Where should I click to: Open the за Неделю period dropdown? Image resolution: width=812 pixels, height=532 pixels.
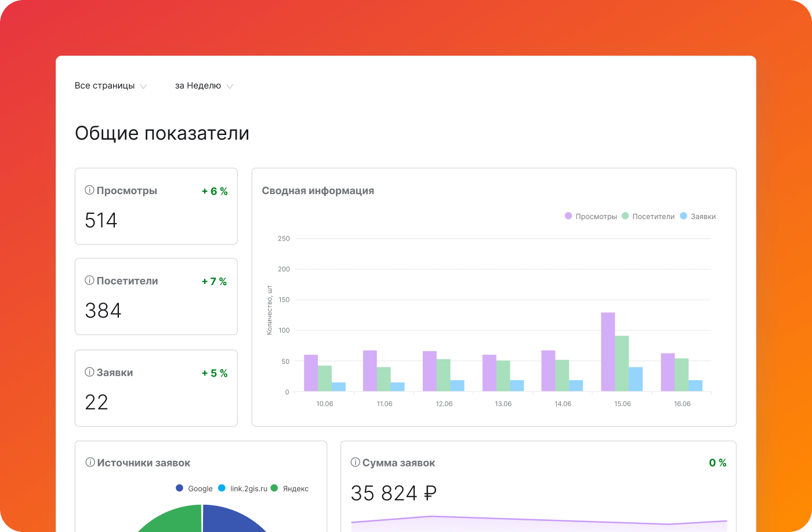(x=204, y=86)
